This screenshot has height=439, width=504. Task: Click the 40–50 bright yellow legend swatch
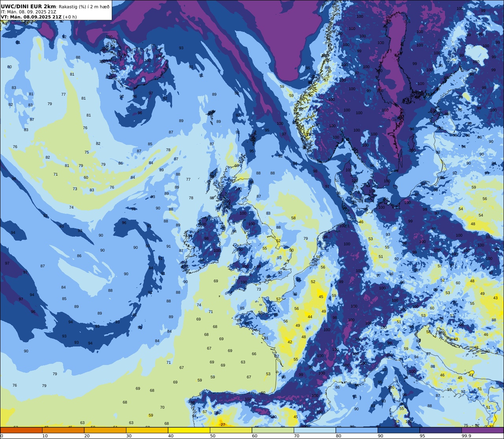coord(189,430)
